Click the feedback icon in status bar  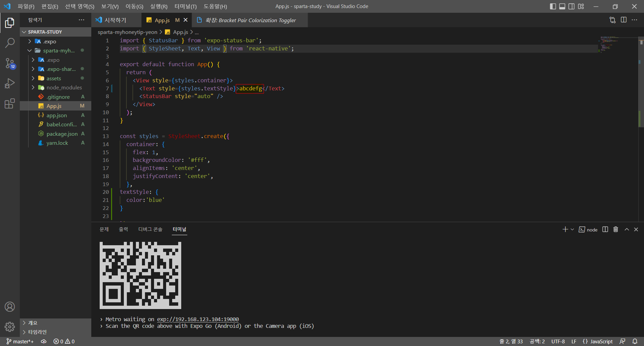point(622,341)
